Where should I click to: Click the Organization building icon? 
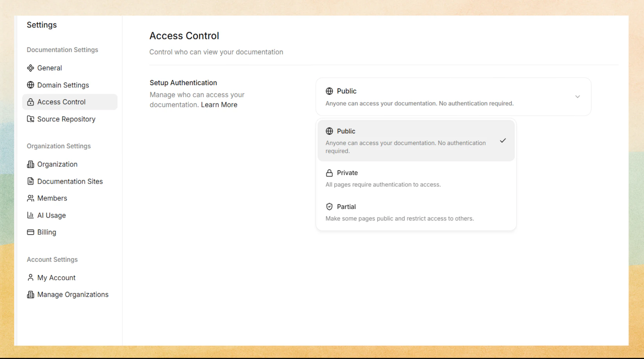tap(30, 164)
